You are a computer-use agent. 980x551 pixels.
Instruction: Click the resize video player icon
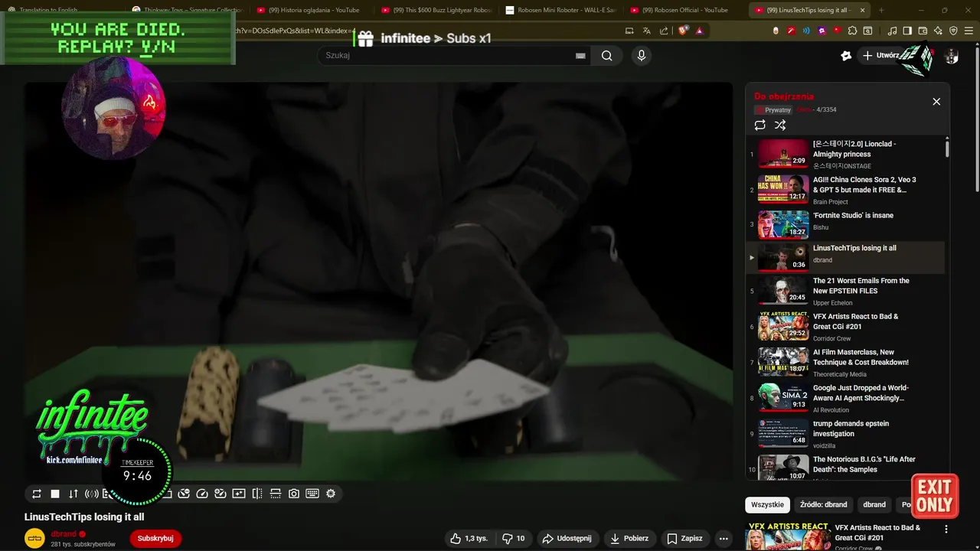(x=276, y=494)
